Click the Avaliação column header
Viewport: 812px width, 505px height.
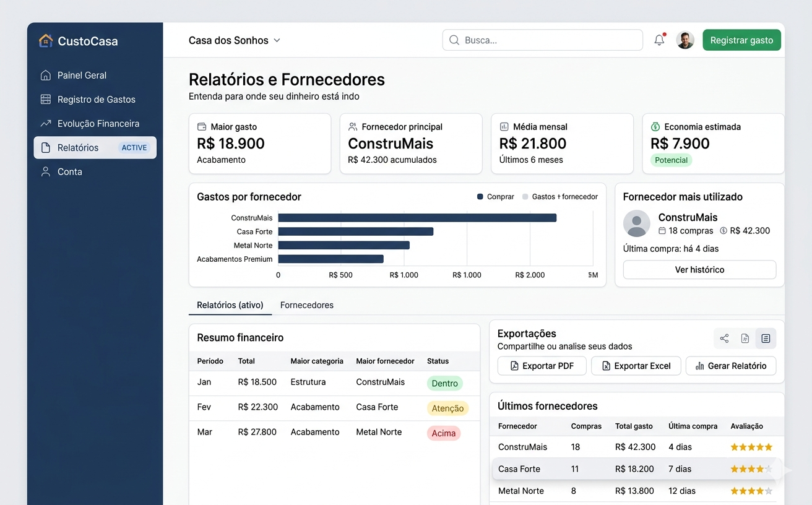tap(746, 426)
